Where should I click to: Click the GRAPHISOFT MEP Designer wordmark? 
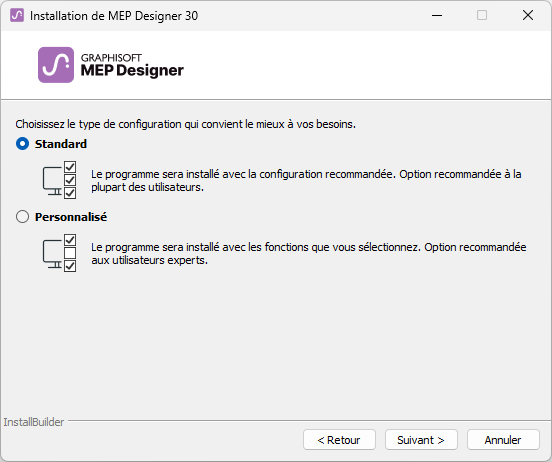132,65
